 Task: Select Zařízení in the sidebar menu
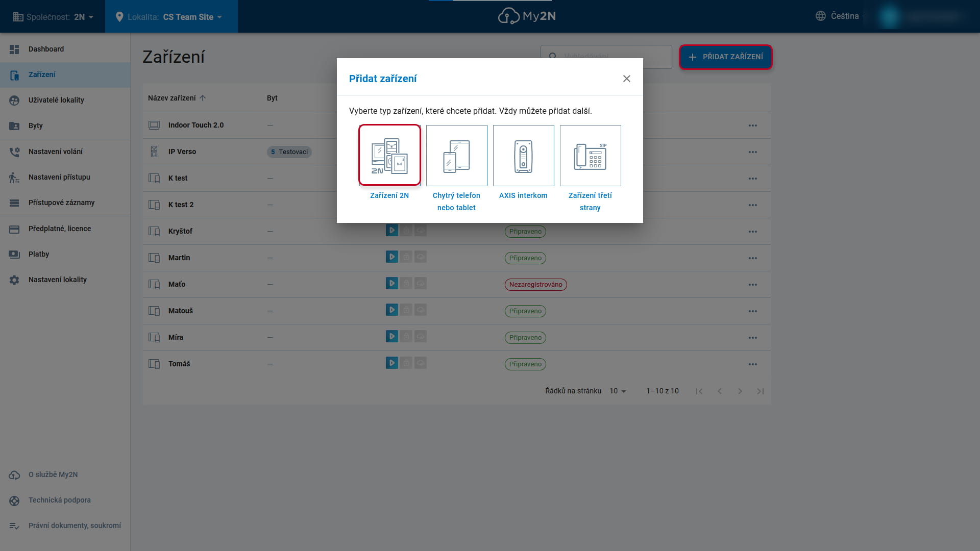click(x=65, y=75)
